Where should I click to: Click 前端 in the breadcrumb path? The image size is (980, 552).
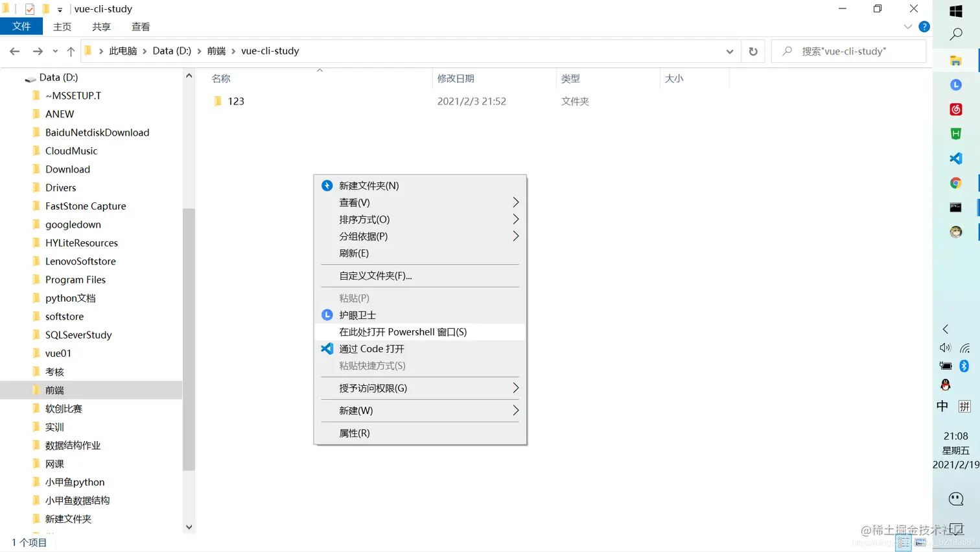click(x=216, y=51)
